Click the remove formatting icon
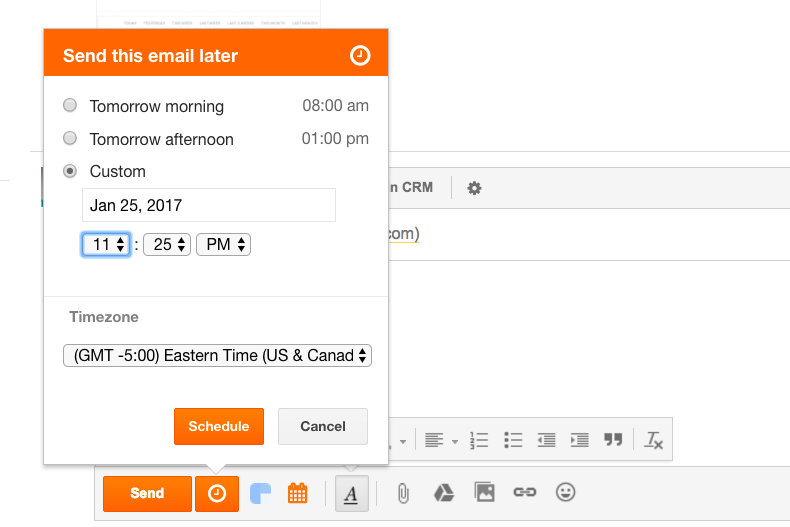790x527 pixels. pyautogui.click(x=654, y=440)
